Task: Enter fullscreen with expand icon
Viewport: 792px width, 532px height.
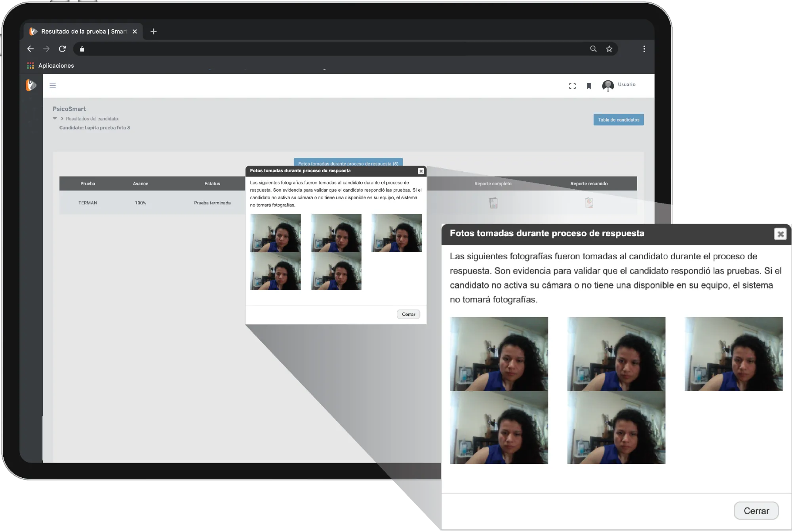Action: click(572, 86)
